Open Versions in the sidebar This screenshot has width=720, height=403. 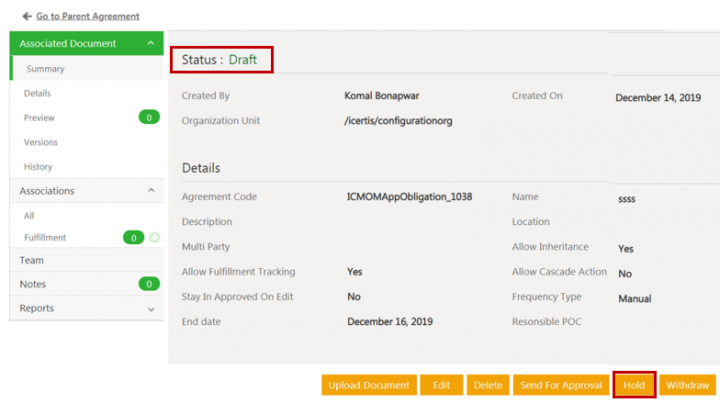41,142
